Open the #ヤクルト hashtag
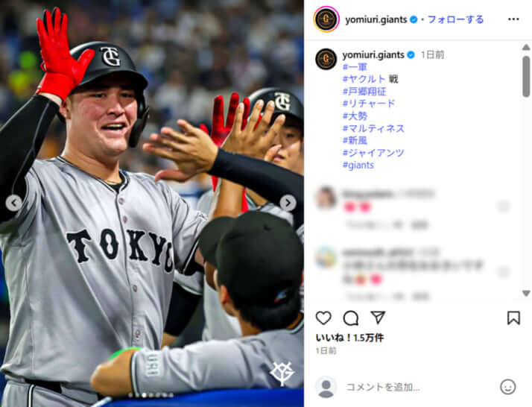 pos(364,79)
